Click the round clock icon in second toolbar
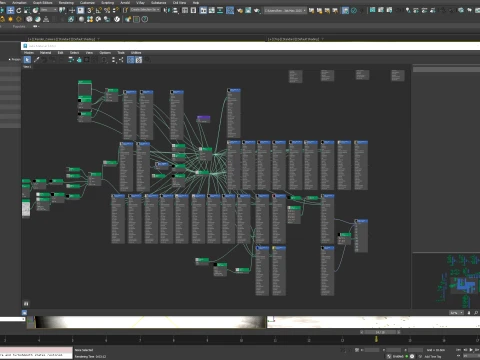This screenshot has height=360, width=480. click(145, 19)
